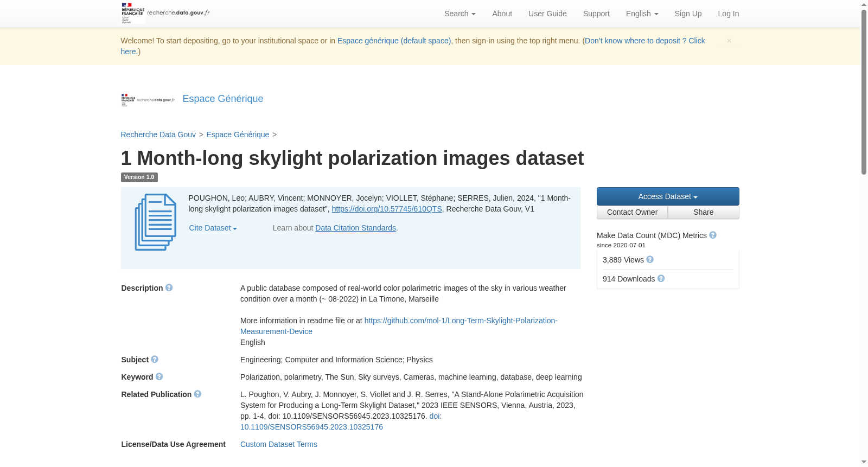Click the Make Data Count Metrics help icon

click(713, 235)
